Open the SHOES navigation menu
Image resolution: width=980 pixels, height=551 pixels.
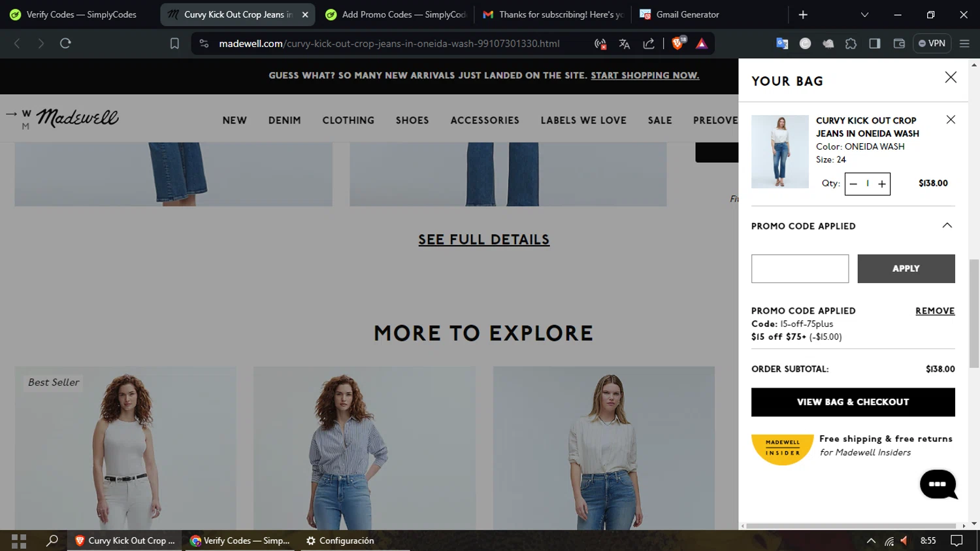tap(412, 120)
